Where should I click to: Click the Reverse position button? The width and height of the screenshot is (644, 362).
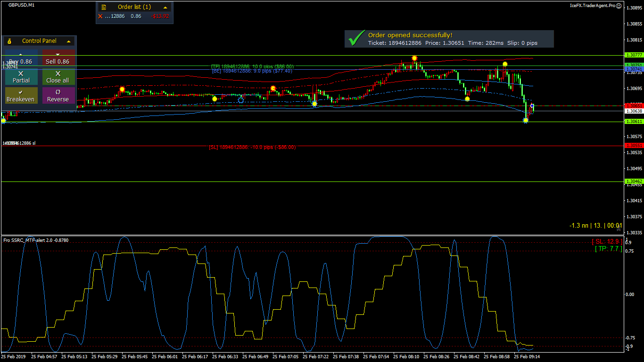tap(58, 96)
